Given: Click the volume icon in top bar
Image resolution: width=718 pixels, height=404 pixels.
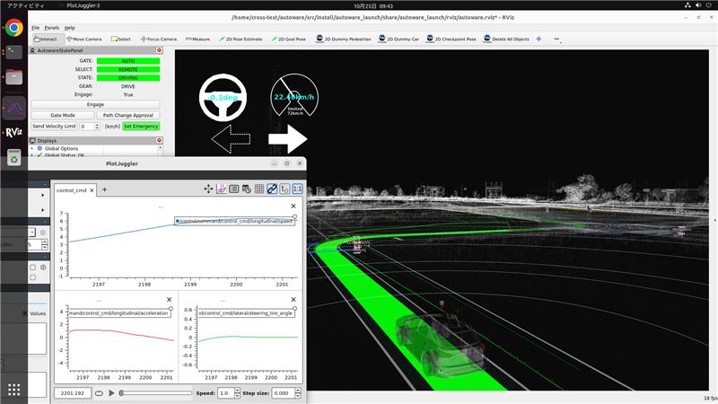Looking at the screenshot, I should click(x=698, y=5).
